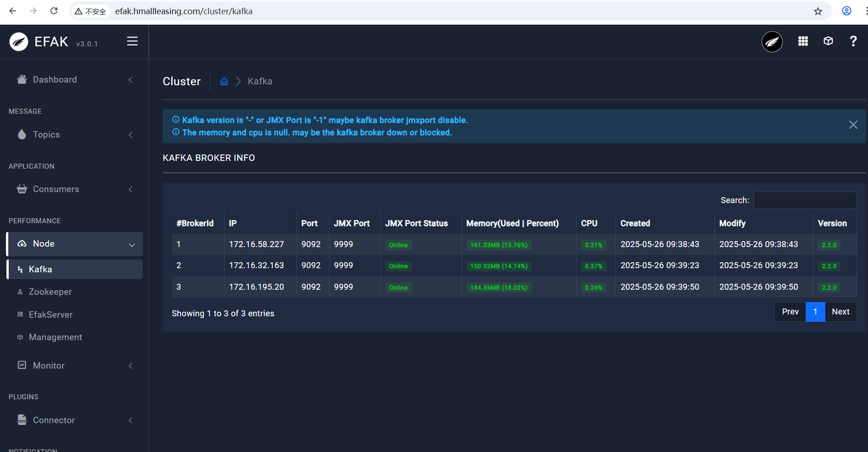Click the cube icon in top bar

tap(828, 41)
